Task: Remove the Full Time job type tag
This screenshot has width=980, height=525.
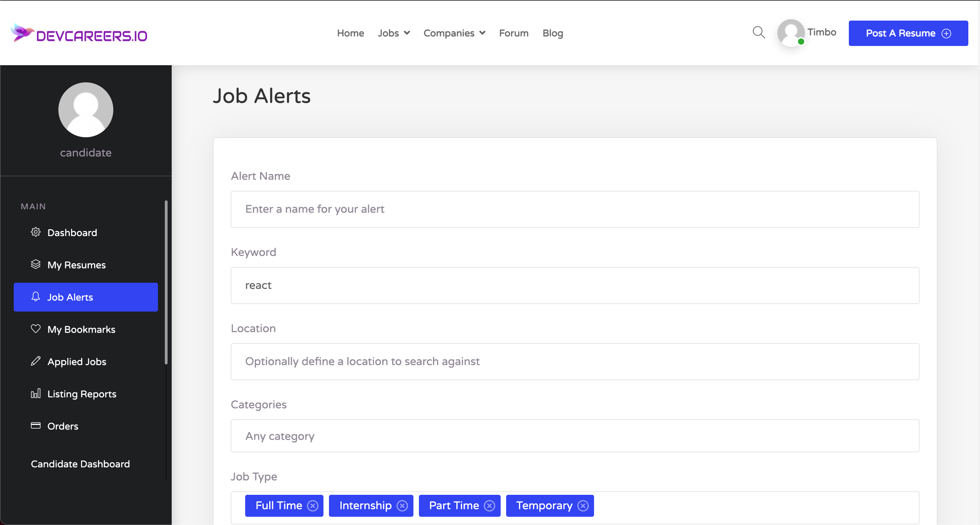Action: (x=313, y=505)
